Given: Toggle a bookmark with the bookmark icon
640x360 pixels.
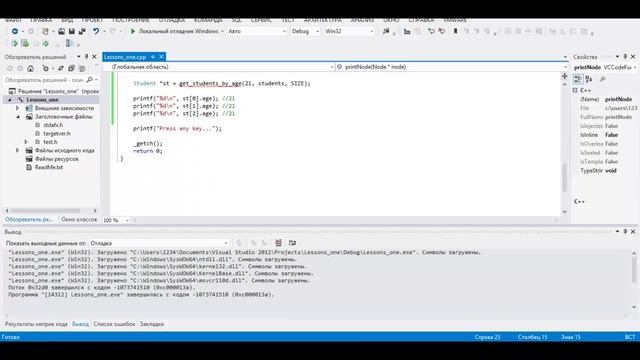Looking at the screenshot, I should point(456,31).
